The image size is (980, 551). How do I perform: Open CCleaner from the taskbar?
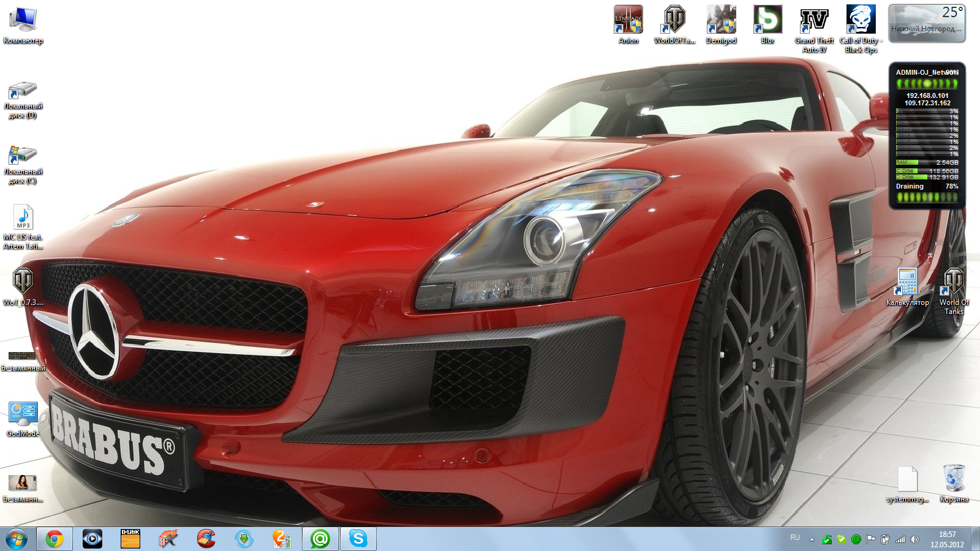tap(206, 539)
